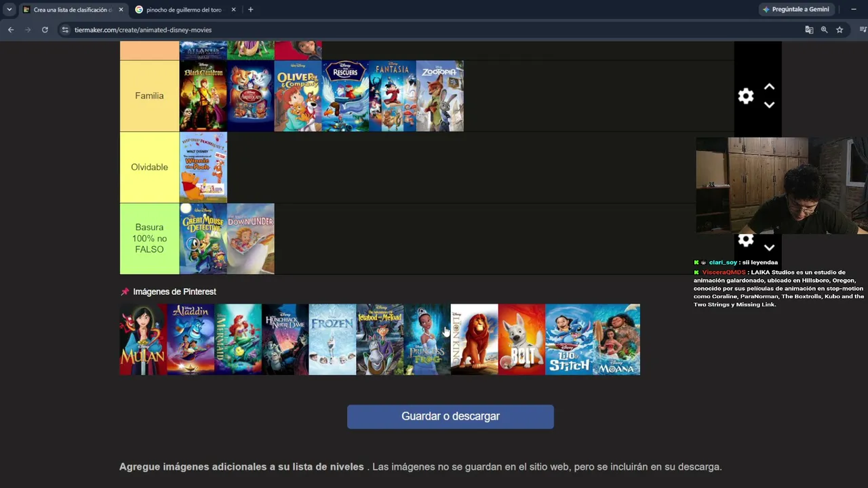Reload the TierMaker page
This screenshot has width=868, height=488.
click(x=45, y=30)
